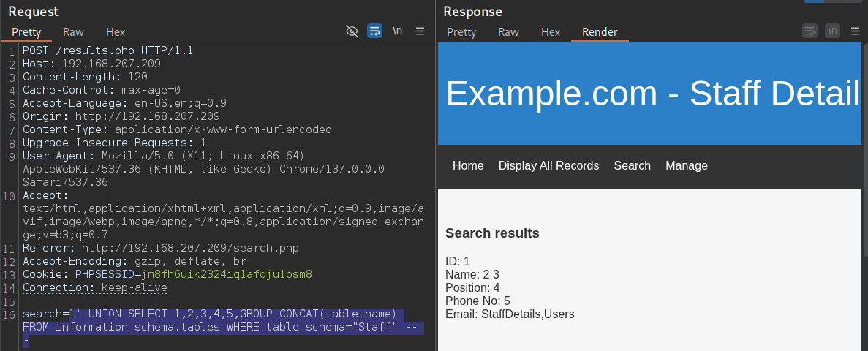Switch to Request Raw tab
This screenshot has height=351, width=868.
click(74, 32)
